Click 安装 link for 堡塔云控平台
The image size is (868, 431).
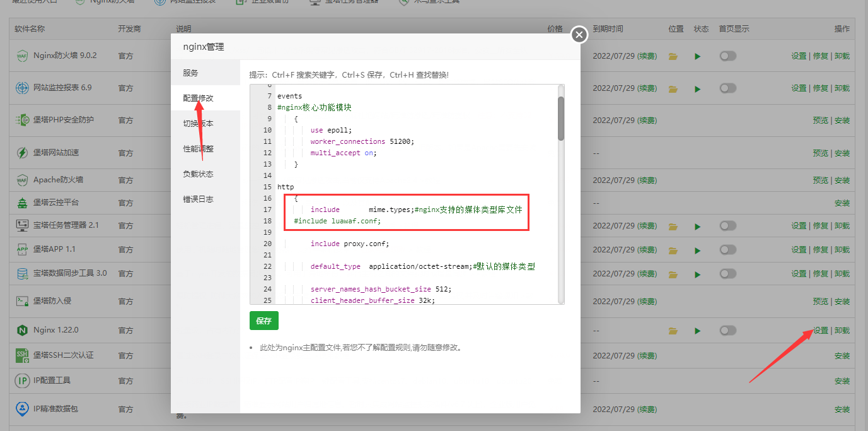842,203
